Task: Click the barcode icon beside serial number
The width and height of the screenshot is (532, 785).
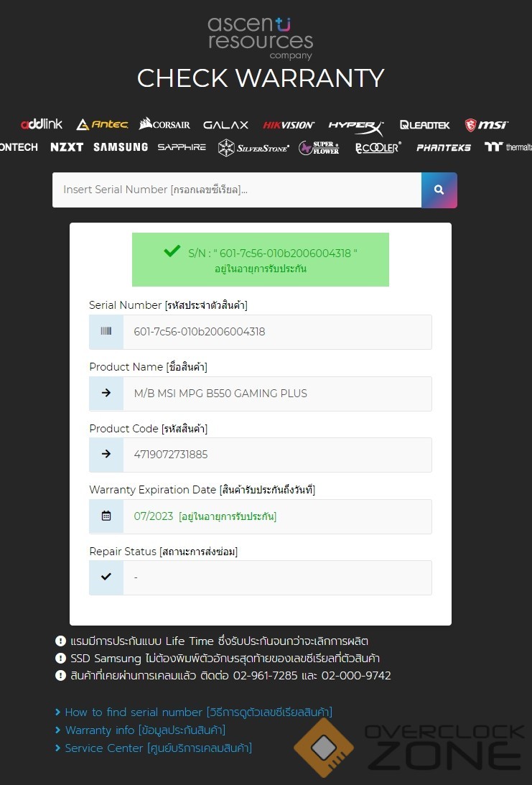Action: coord(106,332)
